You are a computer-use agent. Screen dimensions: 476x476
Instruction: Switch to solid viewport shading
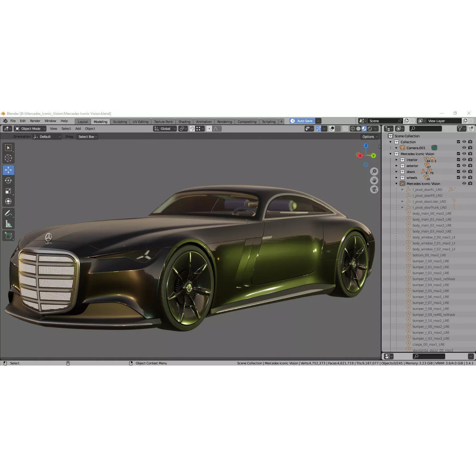coord(358,129)
